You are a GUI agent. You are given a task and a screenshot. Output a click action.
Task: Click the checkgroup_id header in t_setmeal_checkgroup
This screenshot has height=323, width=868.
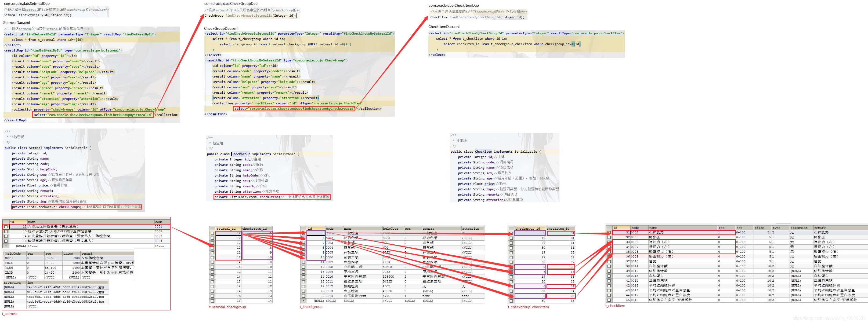tap(254, 229)
